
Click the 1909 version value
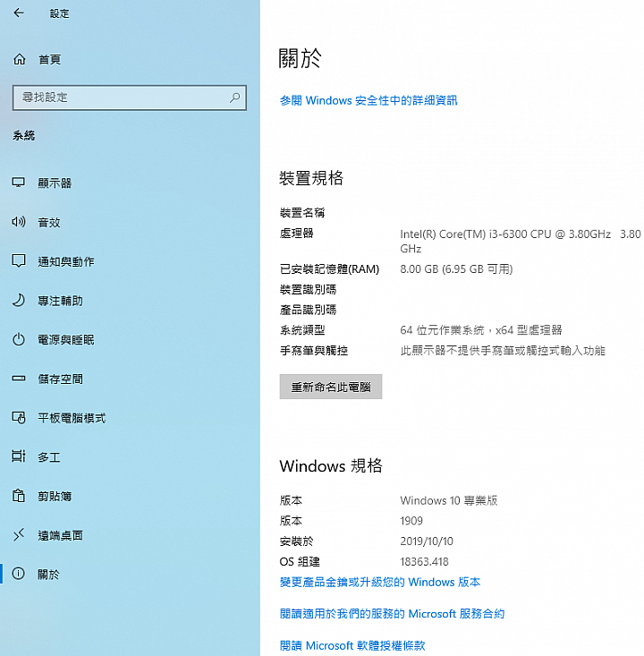pyautogui.click(x=411, y=521)
